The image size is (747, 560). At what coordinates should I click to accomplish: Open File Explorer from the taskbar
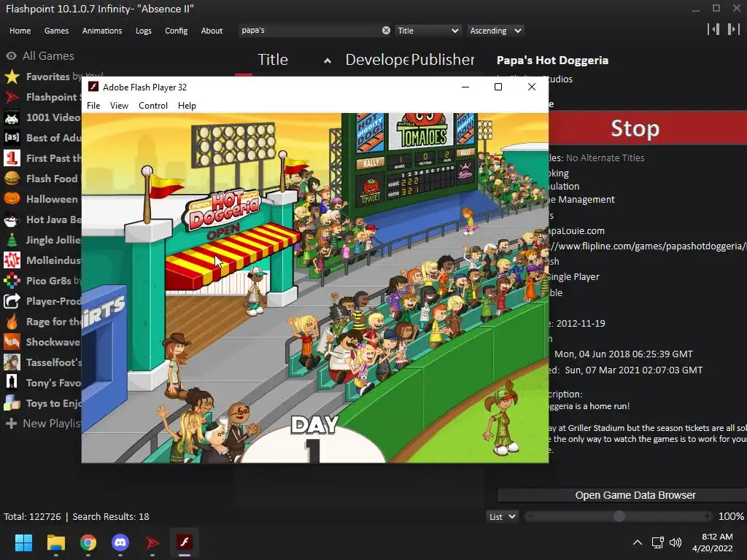coord(55,542)
